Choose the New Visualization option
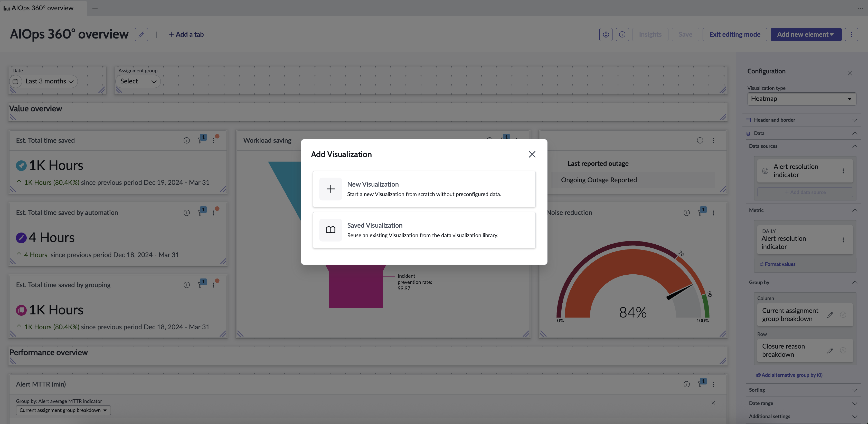 [x=424, y=189]
